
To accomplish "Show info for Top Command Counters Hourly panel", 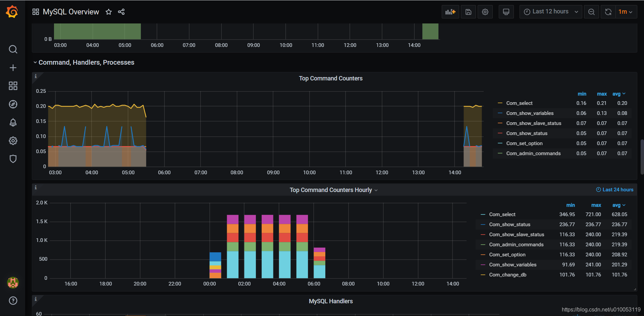I will coord(36,187).
